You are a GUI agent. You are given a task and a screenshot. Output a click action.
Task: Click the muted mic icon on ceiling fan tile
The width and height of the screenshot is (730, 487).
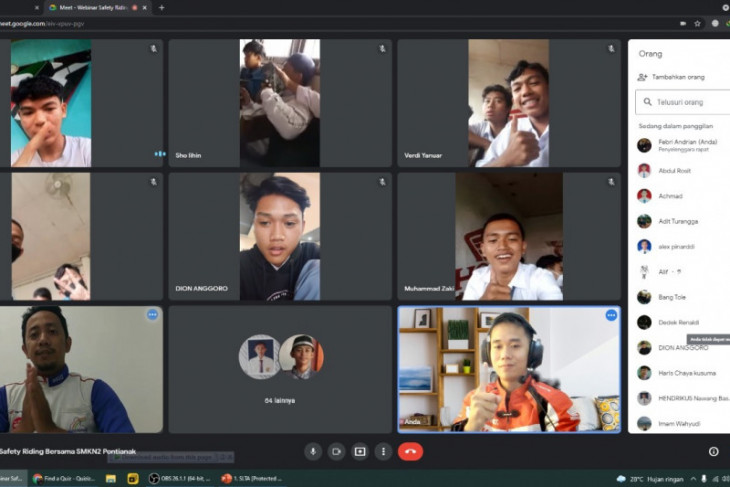point(153,182)
